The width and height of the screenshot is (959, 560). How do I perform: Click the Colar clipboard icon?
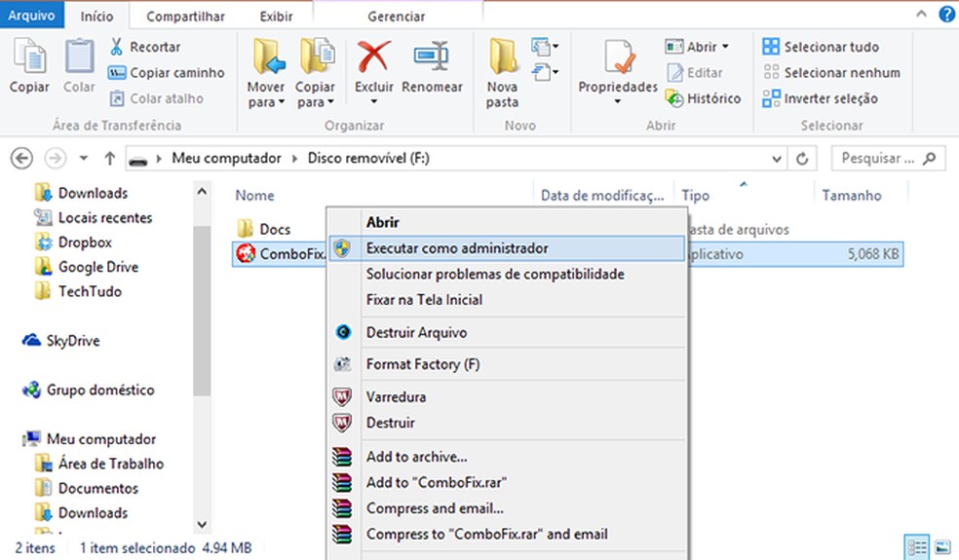coord(80,56)
